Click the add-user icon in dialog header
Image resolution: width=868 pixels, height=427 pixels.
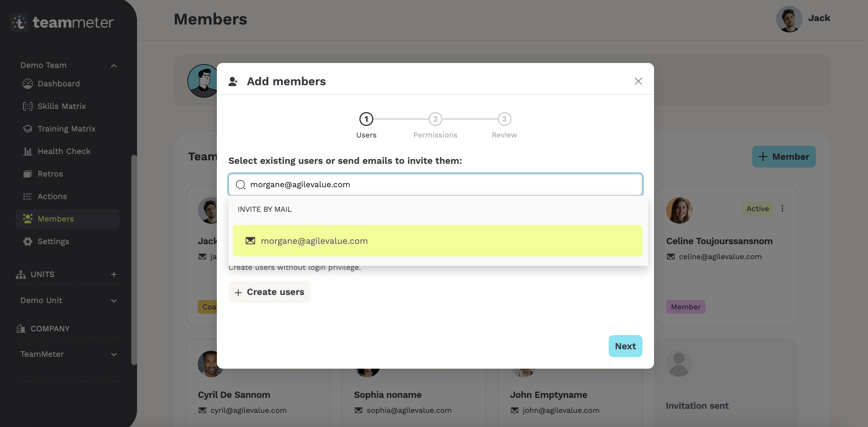[x=233, y=81]
